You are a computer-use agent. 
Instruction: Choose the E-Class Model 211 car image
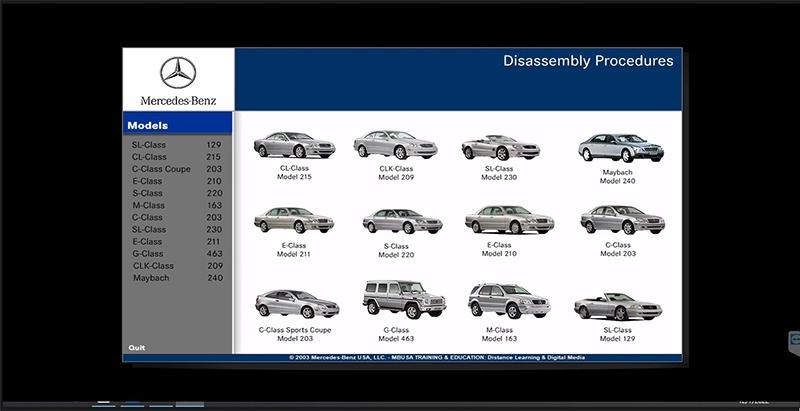(x=294, y=220)
